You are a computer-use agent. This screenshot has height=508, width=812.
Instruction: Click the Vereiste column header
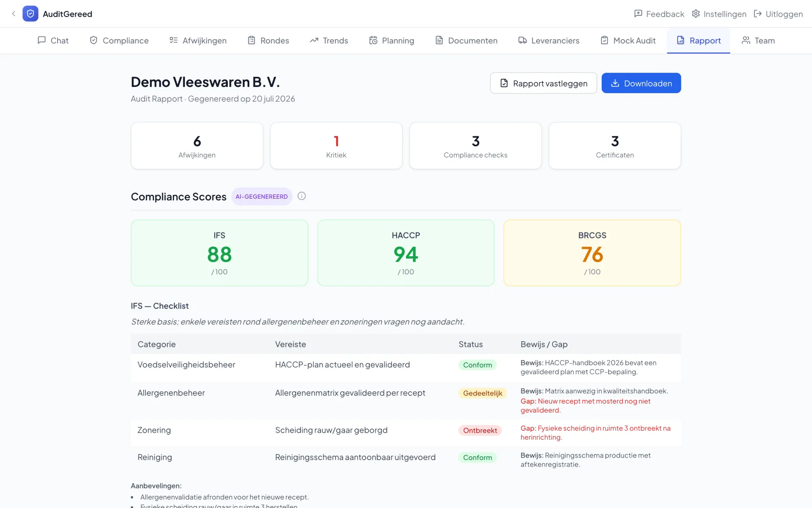click(x=290, y=344)
